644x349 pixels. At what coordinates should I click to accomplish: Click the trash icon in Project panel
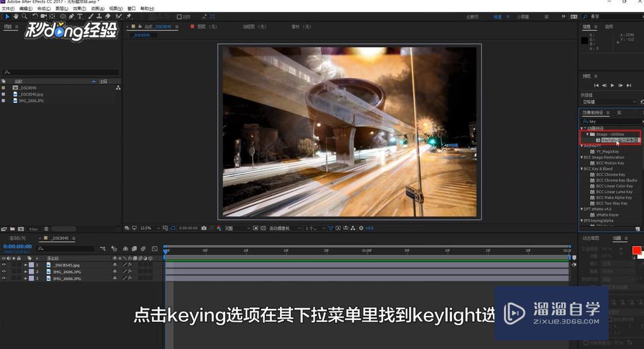click(x=46, y=229)
